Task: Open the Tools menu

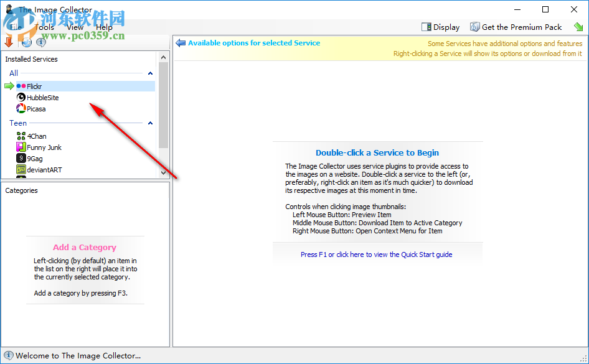Action: click(x=44, y=27)
